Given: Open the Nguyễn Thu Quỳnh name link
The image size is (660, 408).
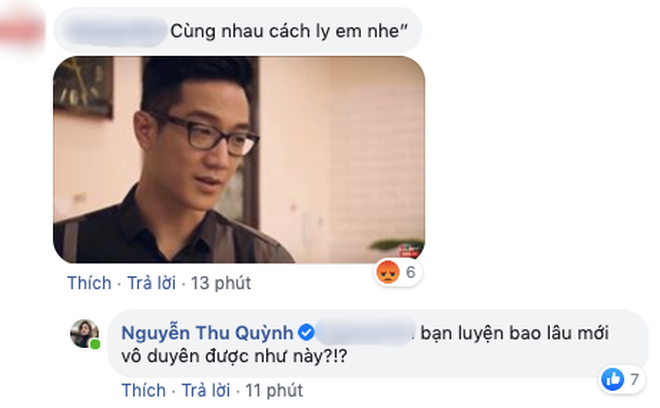Looking at the screenshot, I should click(207, 333).
